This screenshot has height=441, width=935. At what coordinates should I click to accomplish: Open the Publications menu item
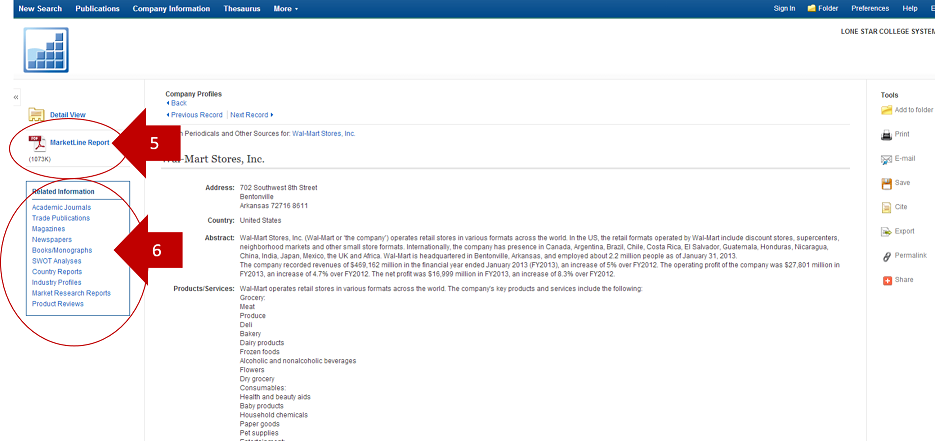pyautogui.click(x=97, y=8)
